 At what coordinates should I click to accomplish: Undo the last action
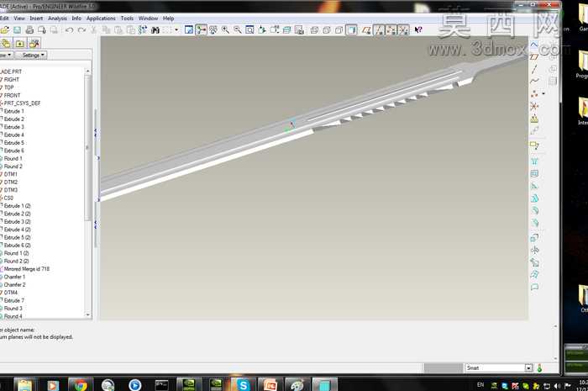(x=69, y=30)
